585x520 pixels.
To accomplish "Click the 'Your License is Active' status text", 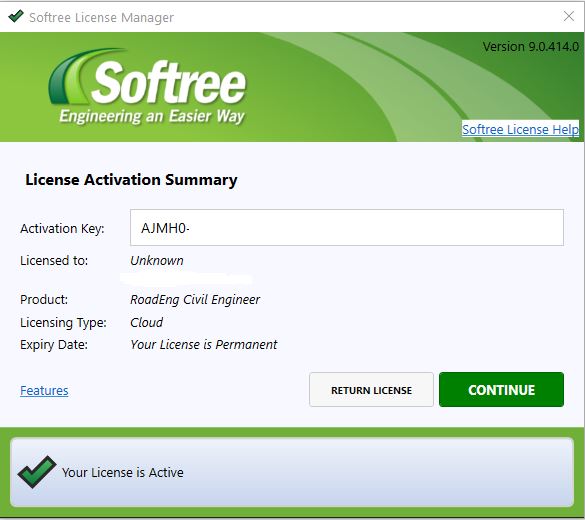I will 123,473.
